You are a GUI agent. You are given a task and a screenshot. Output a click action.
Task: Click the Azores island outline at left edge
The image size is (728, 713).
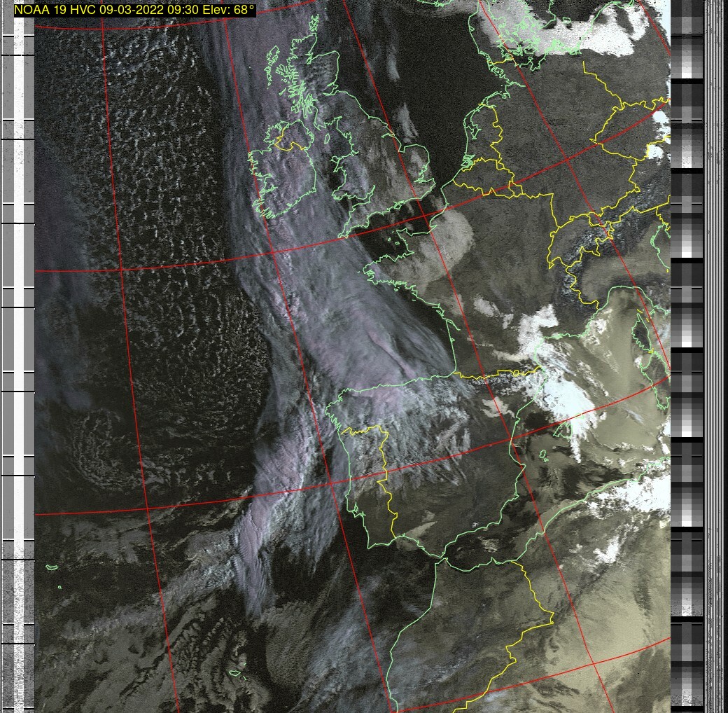[50, 567]
